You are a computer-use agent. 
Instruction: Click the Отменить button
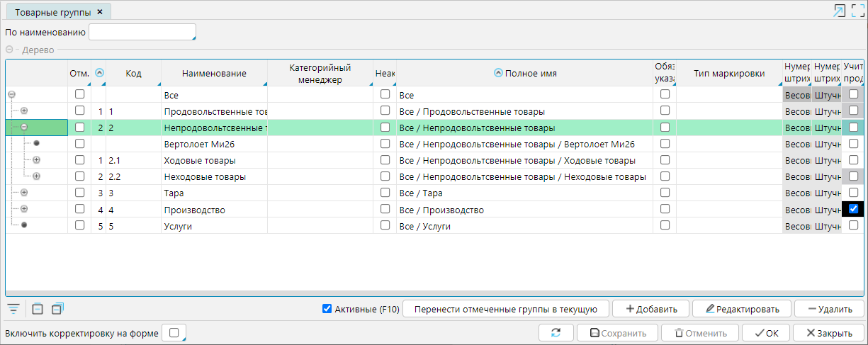(700, 333)
